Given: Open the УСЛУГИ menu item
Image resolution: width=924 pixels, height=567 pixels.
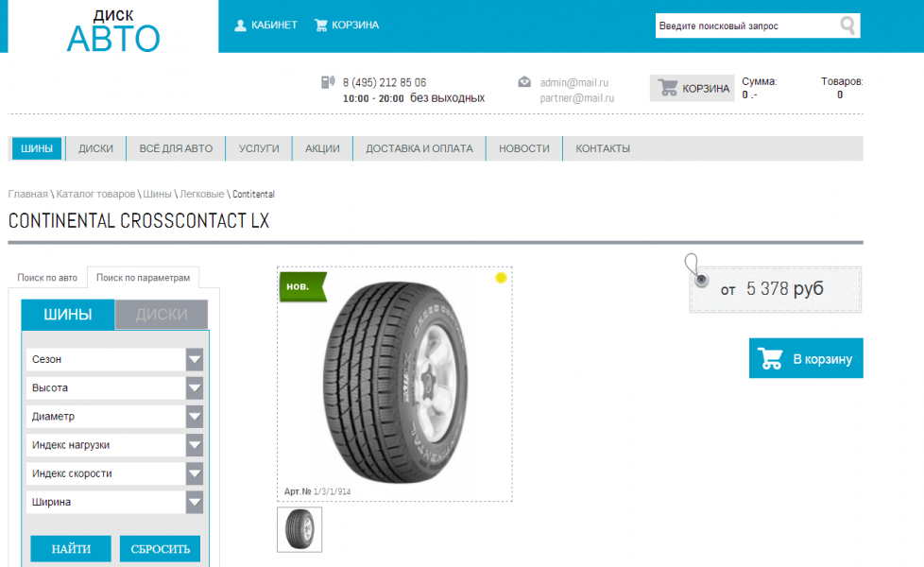Looking at the screenshot, I should coord(259,148).
